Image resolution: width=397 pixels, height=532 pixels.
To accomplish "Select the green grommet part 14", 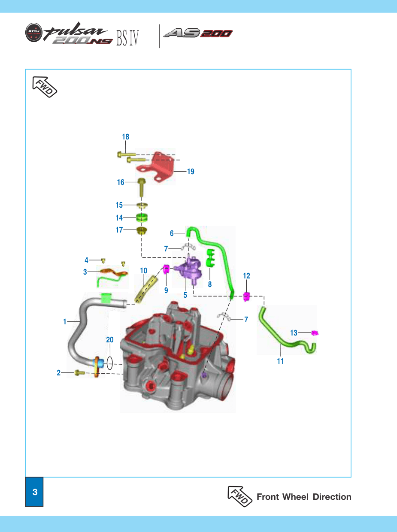I will pyautogui.click(x=142, y=218).
